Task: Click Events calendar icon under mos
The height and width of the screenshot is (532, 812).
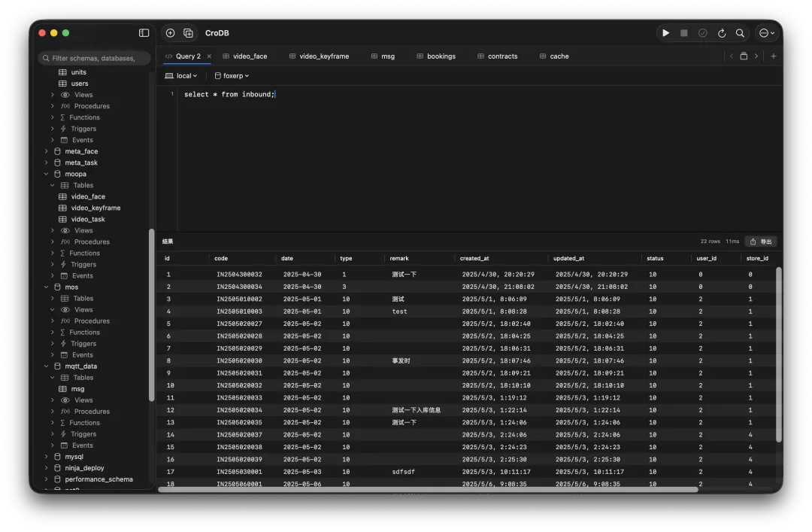Action: [x=64, y=355]
